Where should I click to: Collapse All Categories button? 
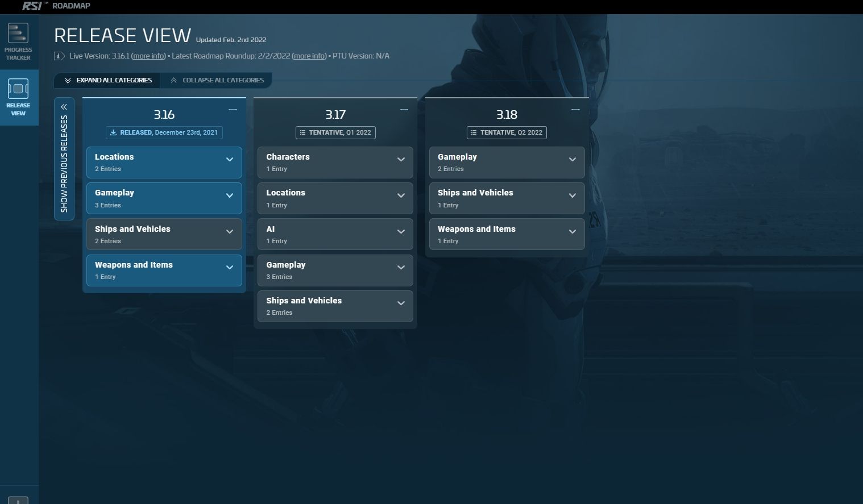[x=216, y=80]
